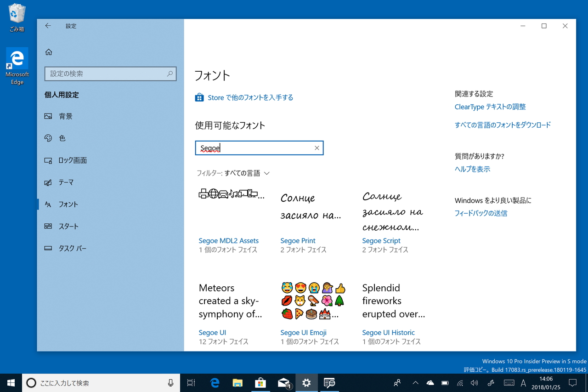This screenshot has width=588, height=392.
Task: Click the テーマ icon in sidebar
Action: pyautogui.click(x=48, y=182)
